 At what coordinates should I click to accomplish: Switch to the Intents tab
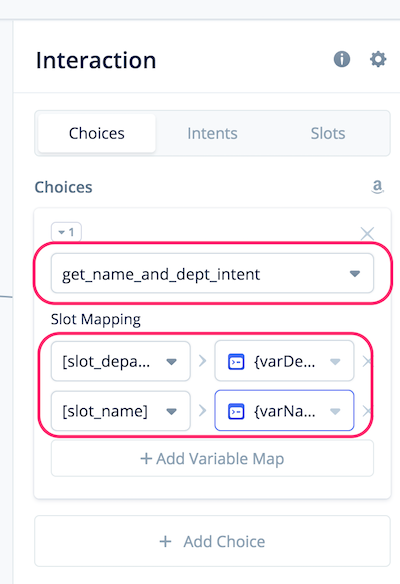tap(212, 133)
